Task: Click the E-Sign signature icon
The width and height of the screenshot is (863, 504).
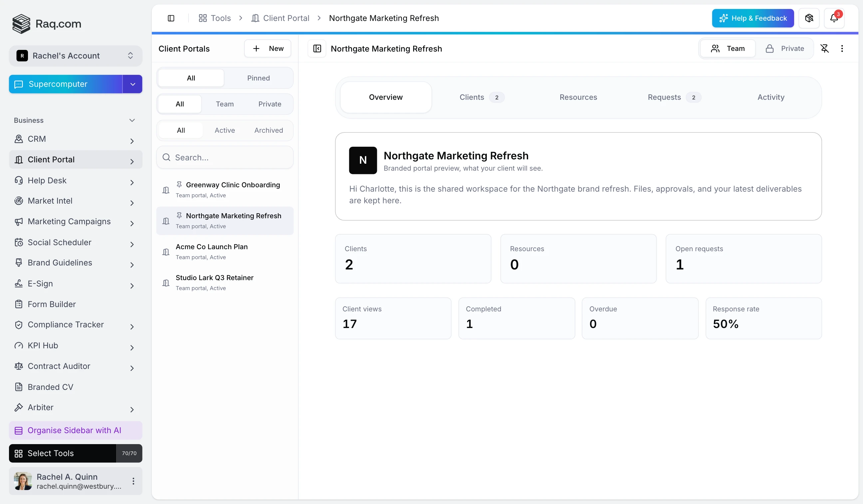Action: click(x=19, y=284)
